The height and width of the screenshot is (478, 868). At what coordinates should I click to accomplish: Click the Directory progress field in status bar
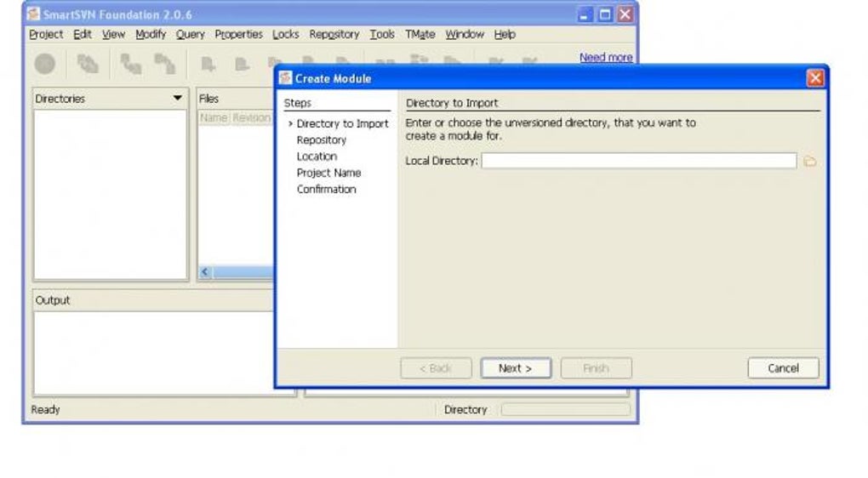566,410
